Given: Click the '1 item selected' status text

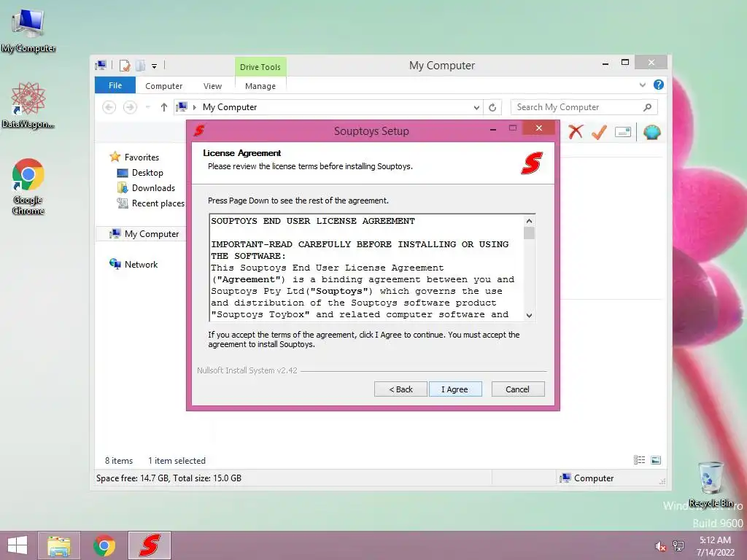Looking at the screenshot, I should coord(177,461).
